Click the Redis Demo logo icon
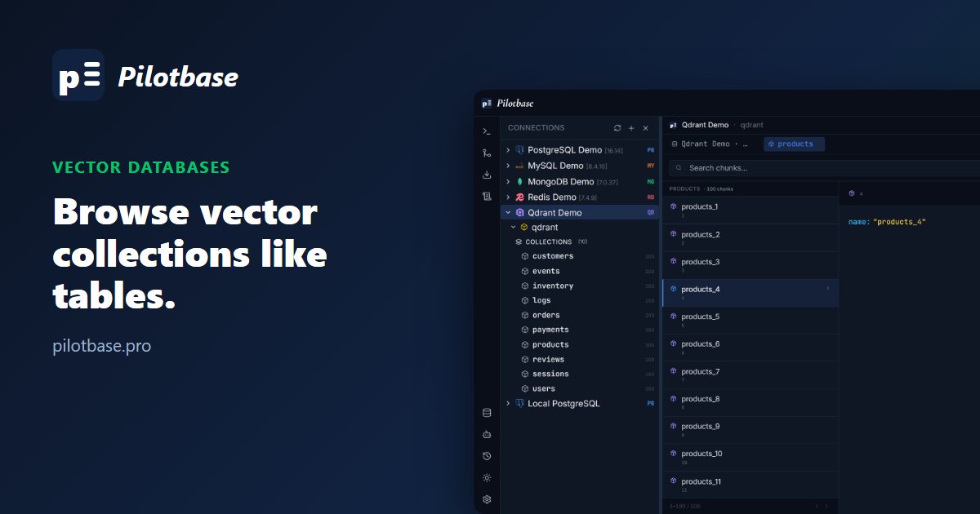This screenshot has width=980, height=514. click(x=520, y=197)
